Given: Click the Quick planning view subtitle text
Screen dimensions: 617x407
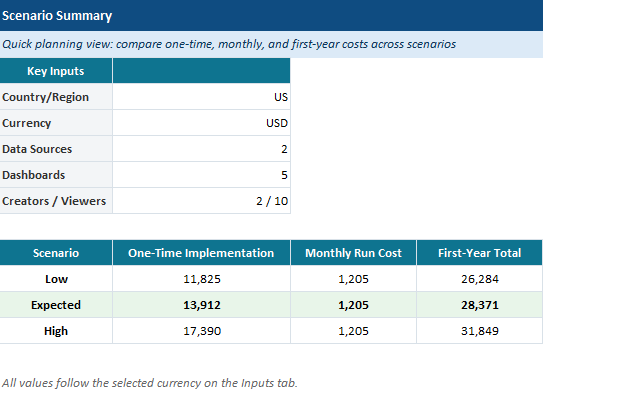Looking at the screenshot, I should pyautogui.click(x=229, y=44).
